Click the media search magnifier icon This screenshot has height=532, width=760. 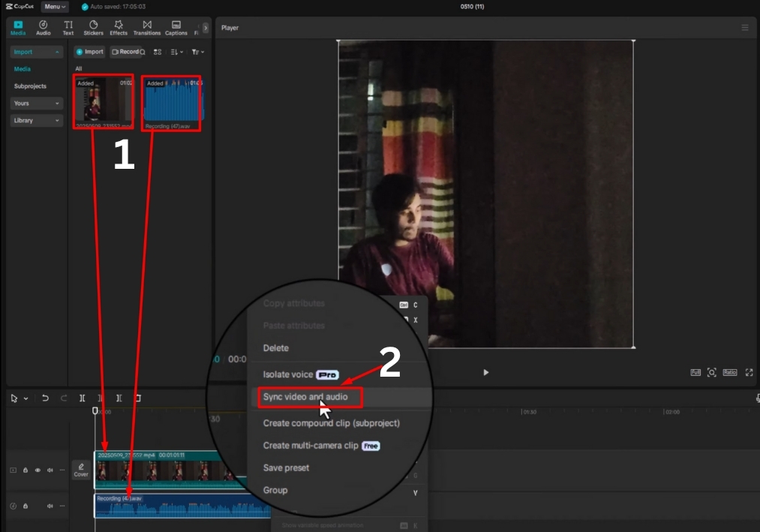pyautogui.click(x=143, y=52)
